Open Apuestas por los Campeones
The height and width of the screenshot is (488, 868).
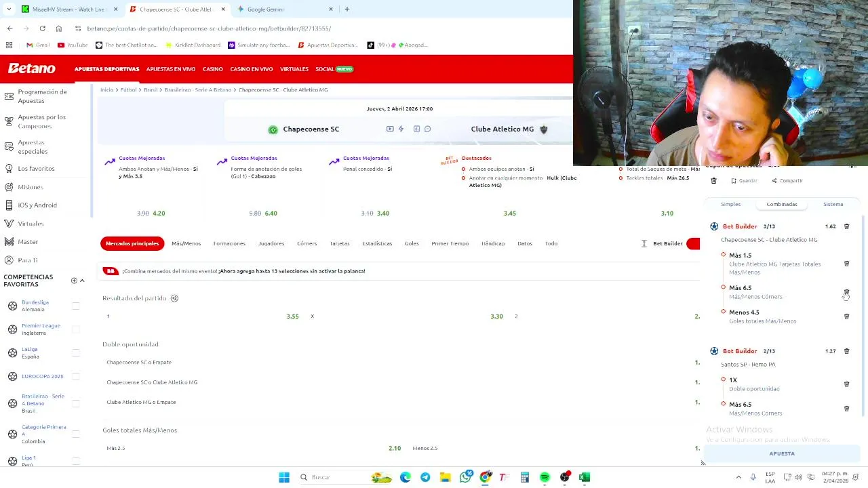click(42, 121)
